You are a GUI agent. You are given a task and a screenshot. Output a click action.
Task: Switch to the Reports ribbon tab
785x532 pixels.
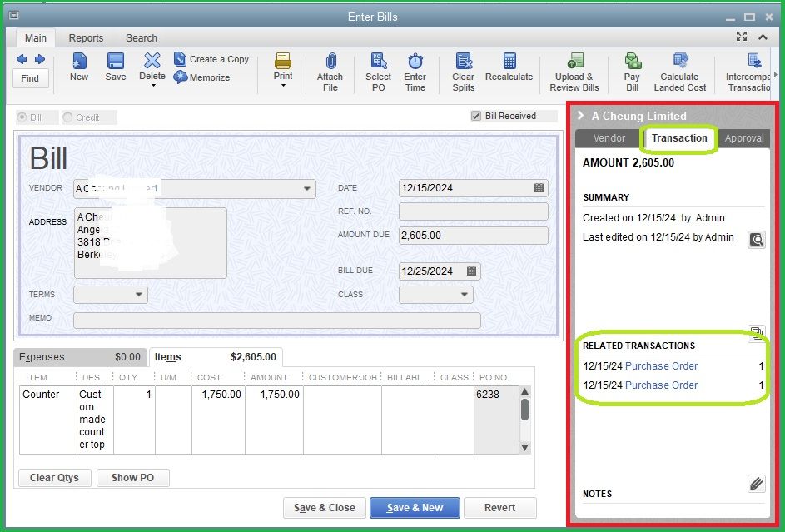click(x=86, y=38)
